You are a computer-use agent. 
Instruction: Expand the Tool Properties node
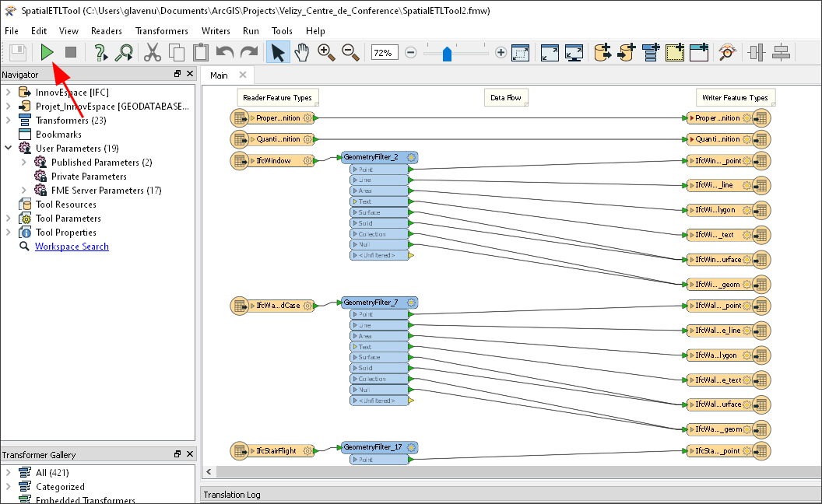9,232
